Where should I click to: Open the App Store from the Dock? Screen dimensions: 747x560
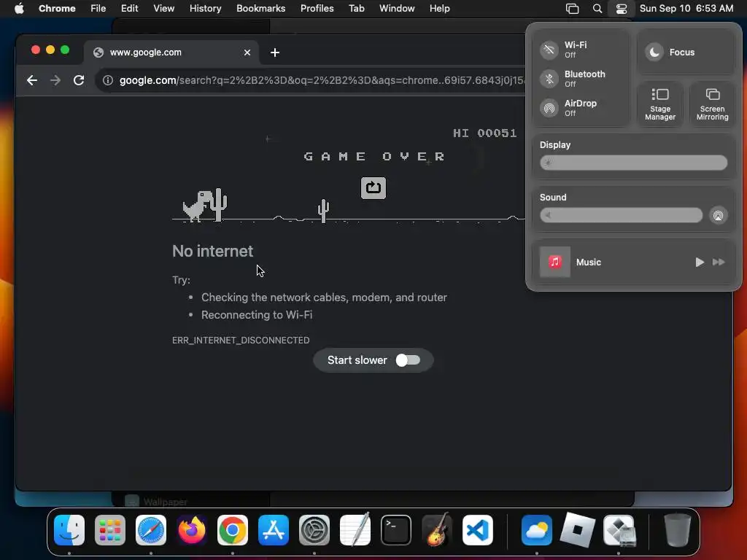pyautogui.click(x=274, y=530)
